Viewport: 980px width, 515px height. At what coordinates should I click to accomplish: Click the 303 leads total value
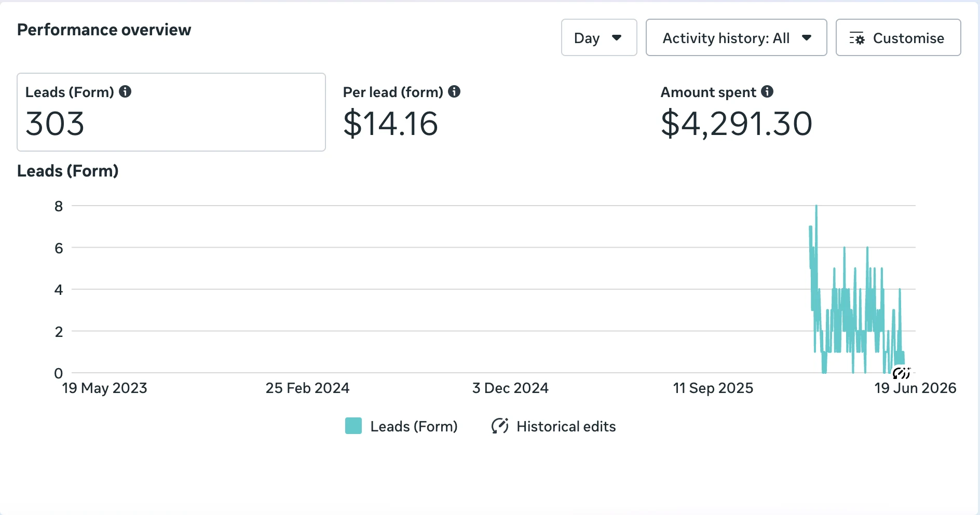point(55,124)
